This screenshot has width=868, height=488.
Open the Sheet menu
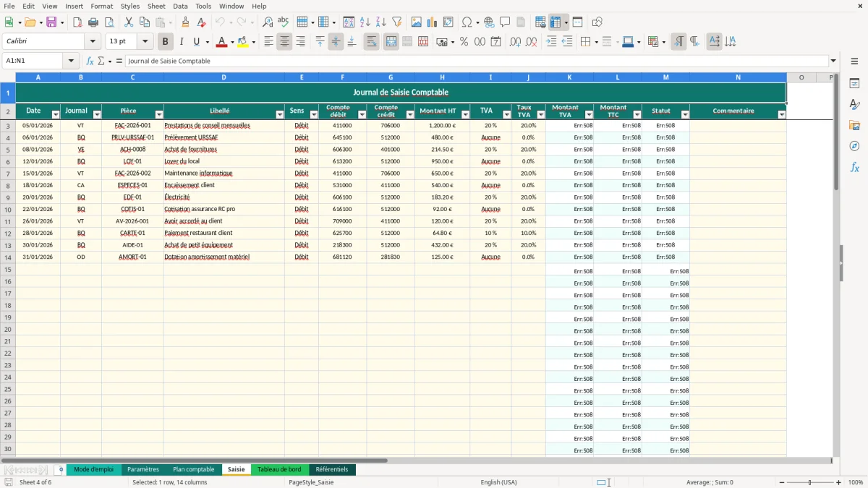point(156,6)
